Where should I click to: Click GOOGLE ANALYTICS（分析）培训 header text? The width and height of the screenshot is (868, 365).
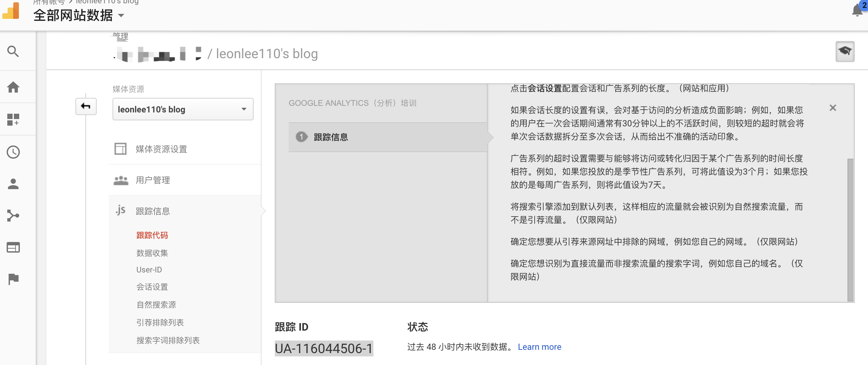[353, 103]
